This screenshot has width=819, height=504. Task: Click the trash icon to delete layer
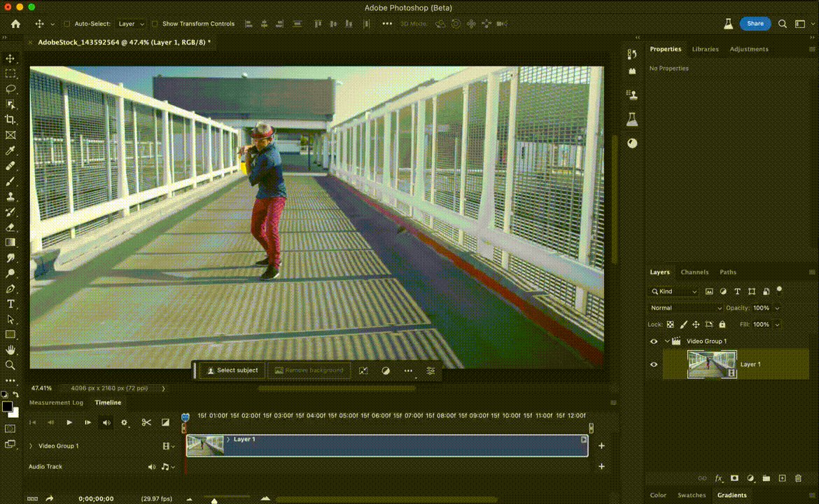tap(798, 479)
